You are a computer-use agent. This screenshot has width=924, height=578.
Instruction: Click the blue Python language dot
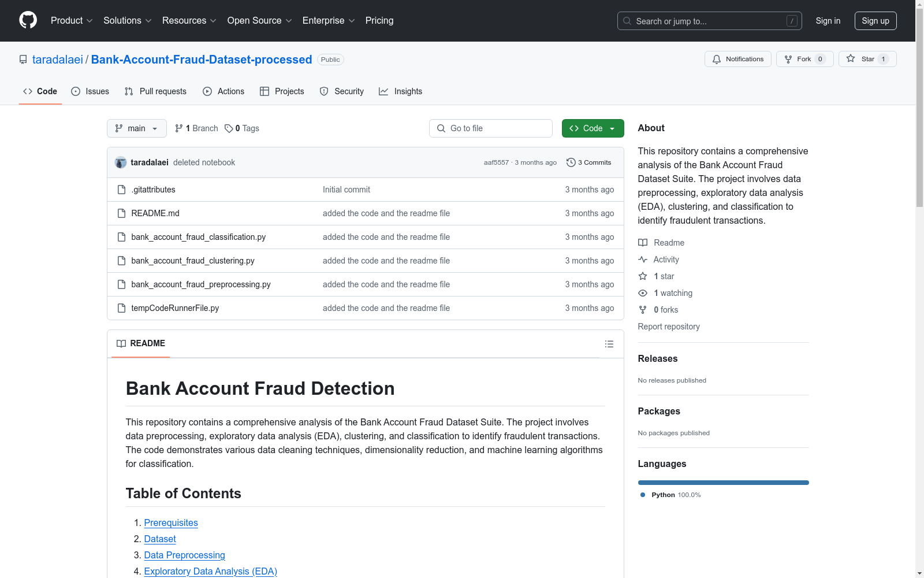tap(643, 495)
